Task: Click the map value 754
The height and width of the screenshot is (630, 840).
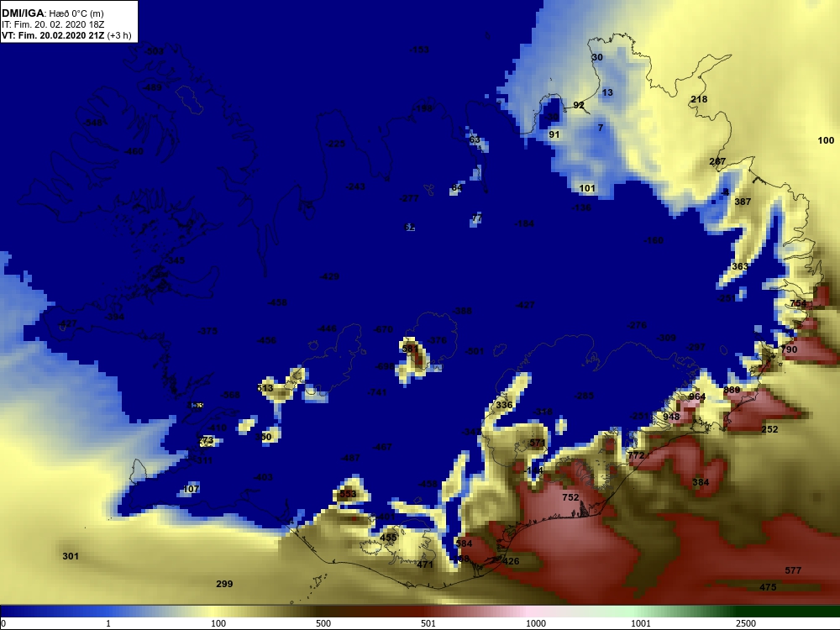Action: click(x=798, y=304)
